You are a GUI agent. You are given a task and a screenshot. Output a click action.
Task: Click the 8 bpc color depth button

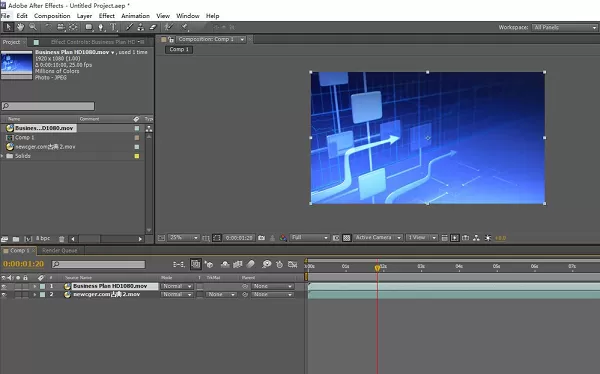(x=43, y=238)
